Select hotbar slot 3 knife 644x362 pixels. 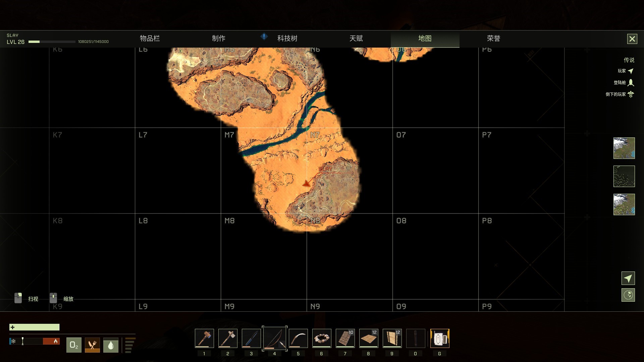(x=251, y=338)
